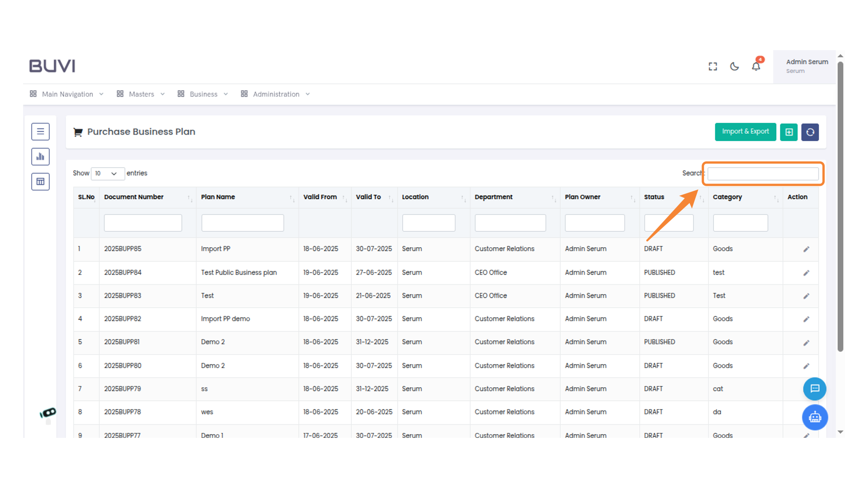
Task: Expand the Show entries count dropdown
Action: [107, 174]
